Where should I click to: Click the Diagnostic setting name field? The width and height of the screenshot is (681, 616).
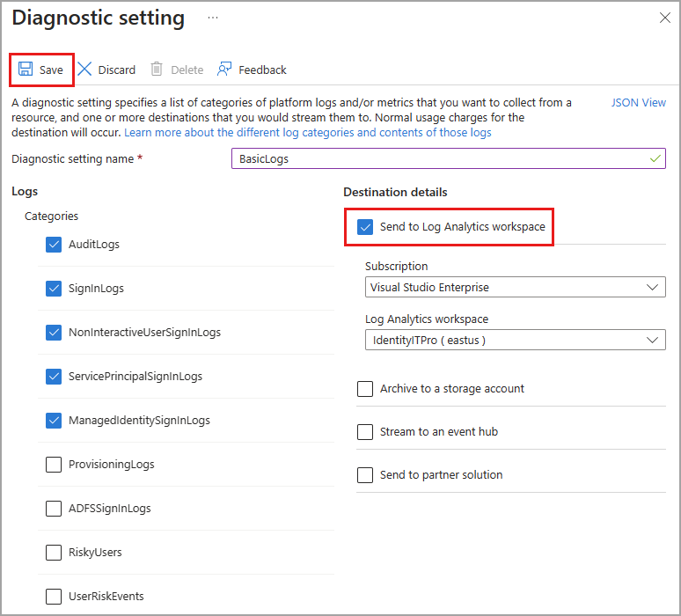click(448, 159)
